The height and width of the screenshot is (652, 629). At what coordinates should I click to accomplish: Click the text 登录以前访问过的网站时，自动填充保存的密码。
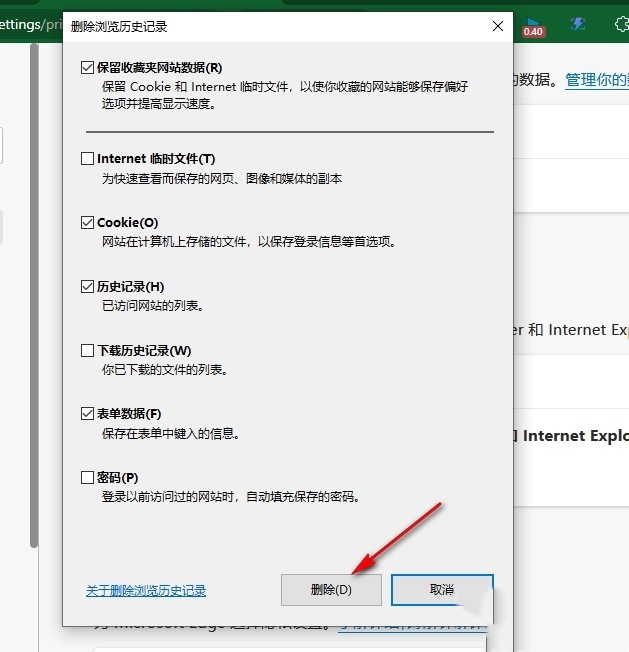point(231,496)
